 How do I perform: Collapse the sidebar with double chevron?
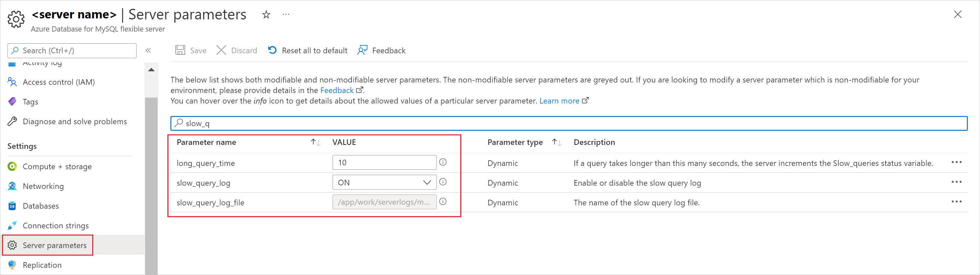click(148, 51)
